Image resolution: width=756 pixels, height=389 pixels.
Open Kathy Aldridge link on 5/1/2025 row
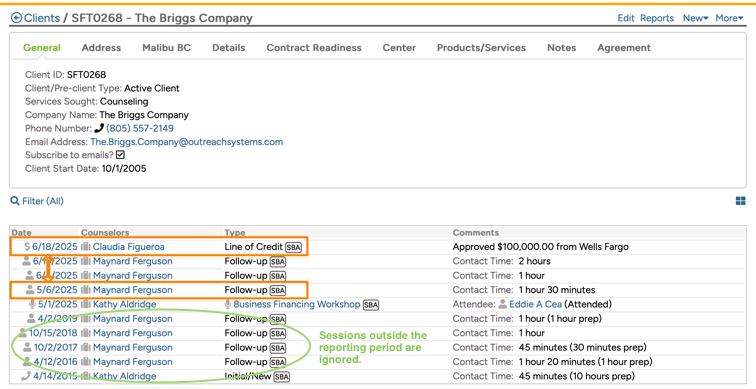(x=124, y=305)
